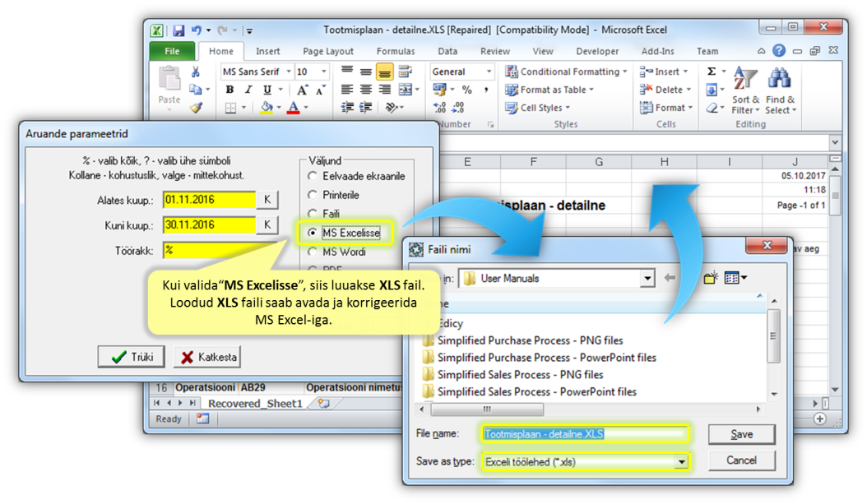
Task: Open the font size 10 dropdown
Action: pos(324,72)
